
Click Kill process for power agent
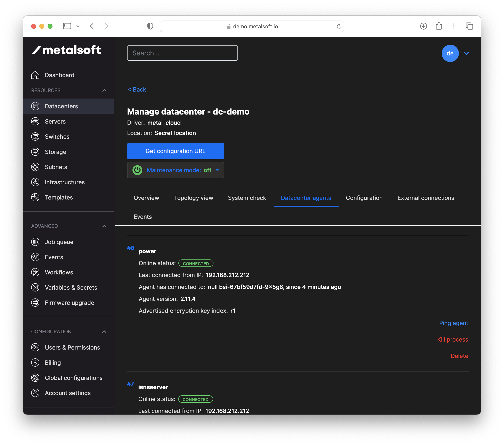[x=453, y=339]
